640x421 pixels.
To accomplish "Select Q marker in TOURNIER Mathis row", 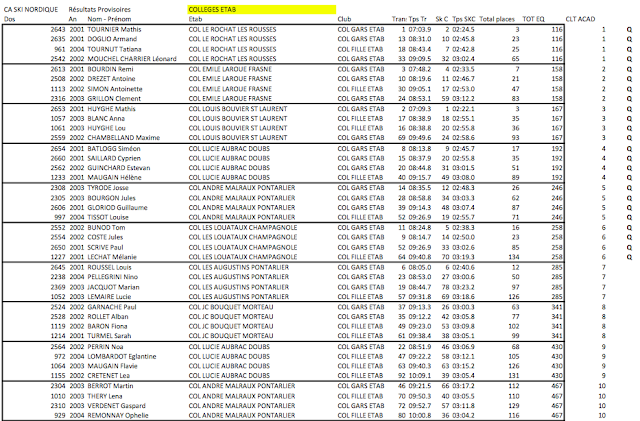I will [x=629, y=30].
